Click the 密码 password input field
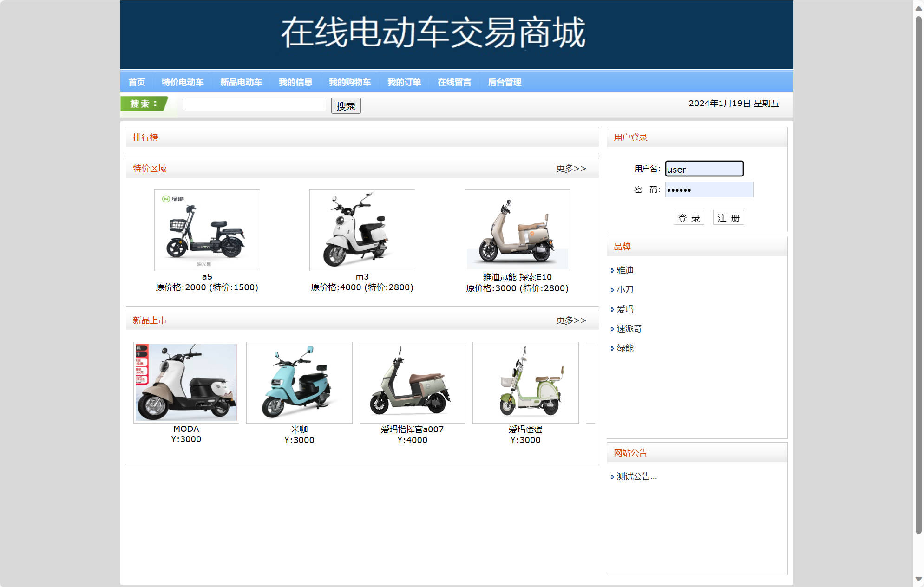The width and height of the screenshot is (924, 587). tap(708, 189)
